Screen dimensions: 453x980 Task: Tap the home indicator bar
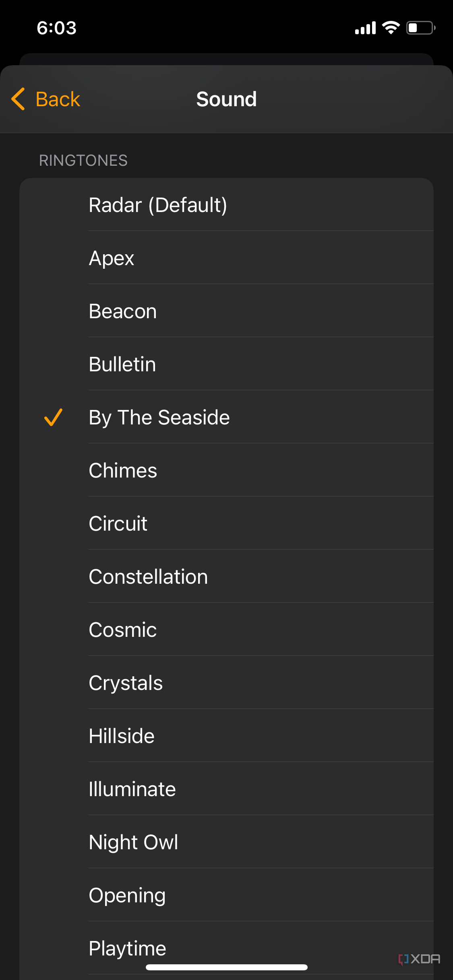click(227, 967)
